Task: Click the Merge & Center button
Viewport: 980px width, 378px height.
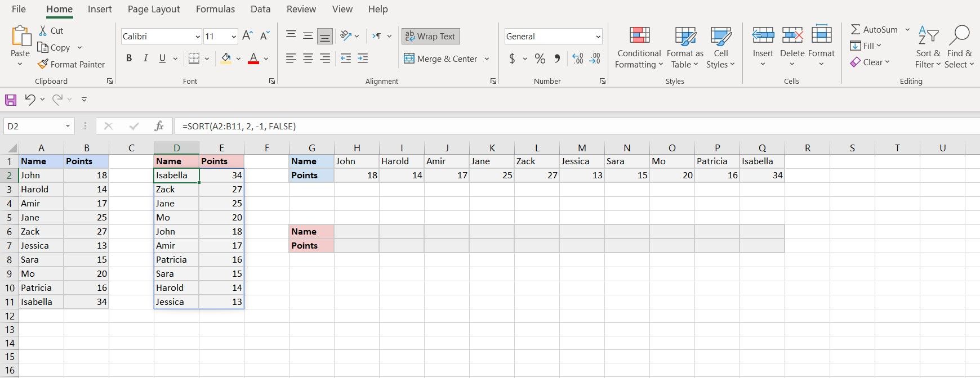Action: tap(440, 58)
